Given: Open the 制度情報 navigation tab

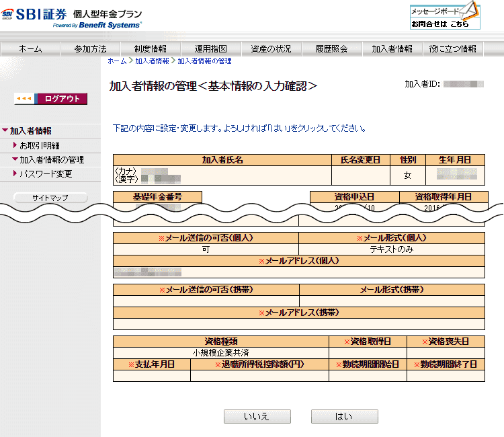Looking at the screenshot, I should 151,49.
